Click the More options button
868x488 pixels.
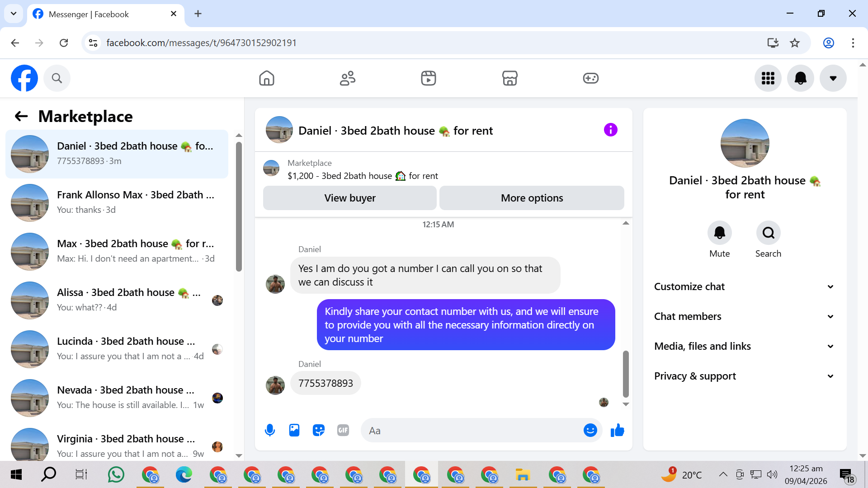click(x=532, y=198)
